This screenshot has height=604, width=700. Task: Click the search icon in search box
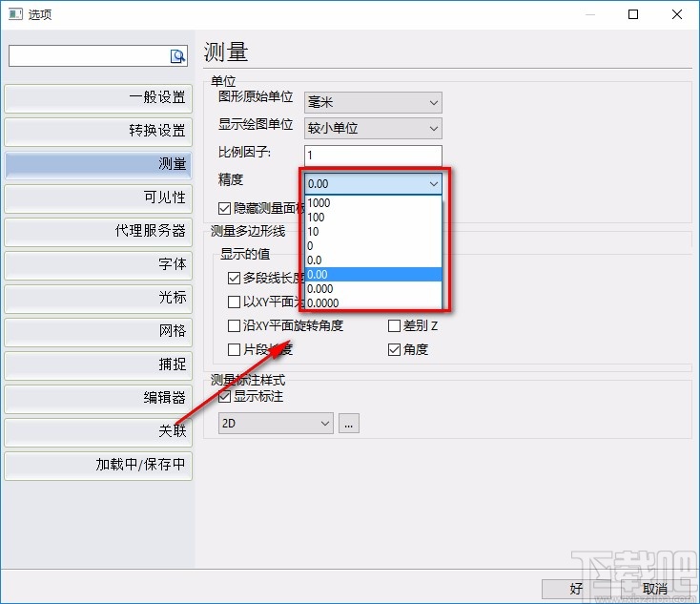click(177, 56)
